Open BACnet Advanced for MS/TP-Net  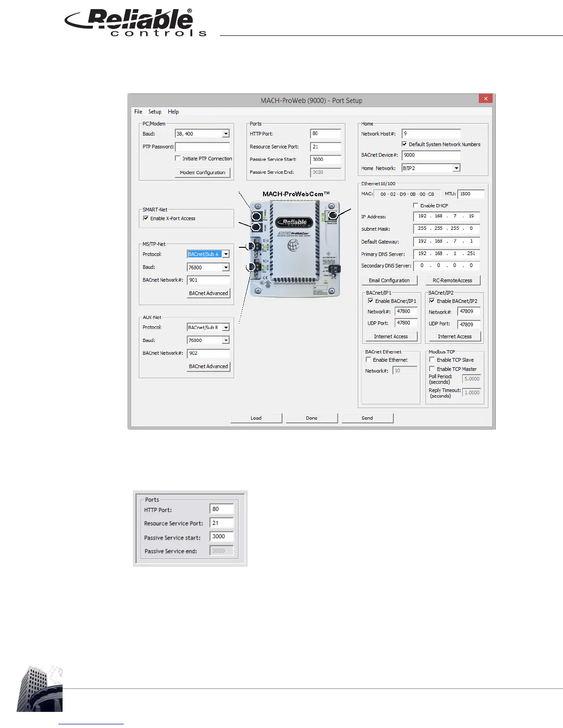208,293
